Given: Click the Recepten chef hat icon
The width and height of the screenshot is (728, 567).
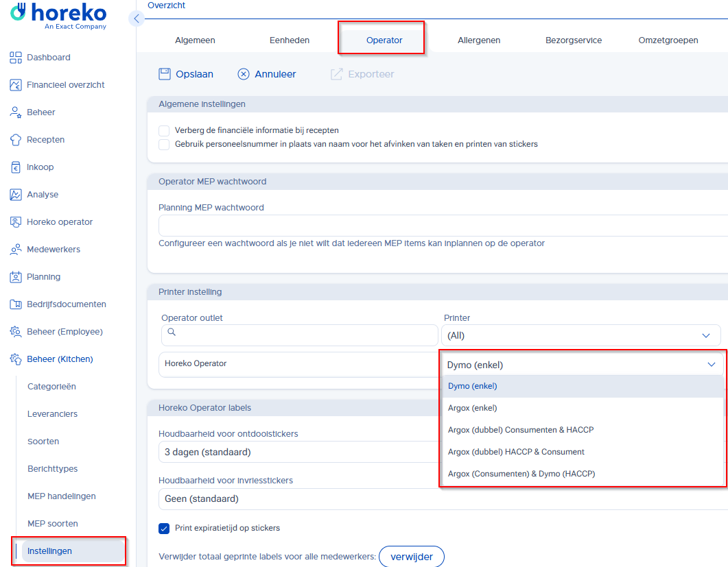Looking at the screenshot, I should click(x=16, y=140).
